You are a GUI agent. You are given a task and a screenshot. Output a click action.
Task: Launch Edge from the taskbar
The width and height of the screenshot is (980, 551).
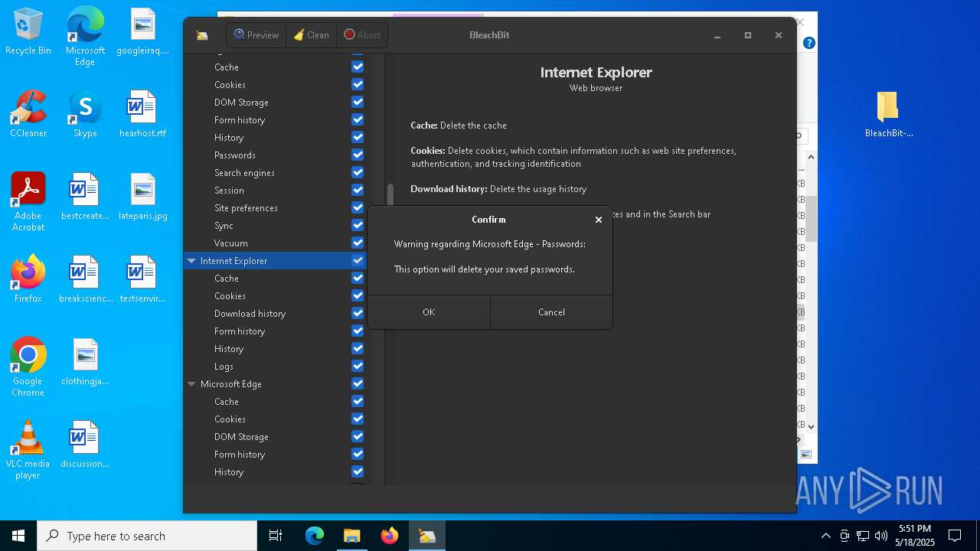[x=315, y=536]
